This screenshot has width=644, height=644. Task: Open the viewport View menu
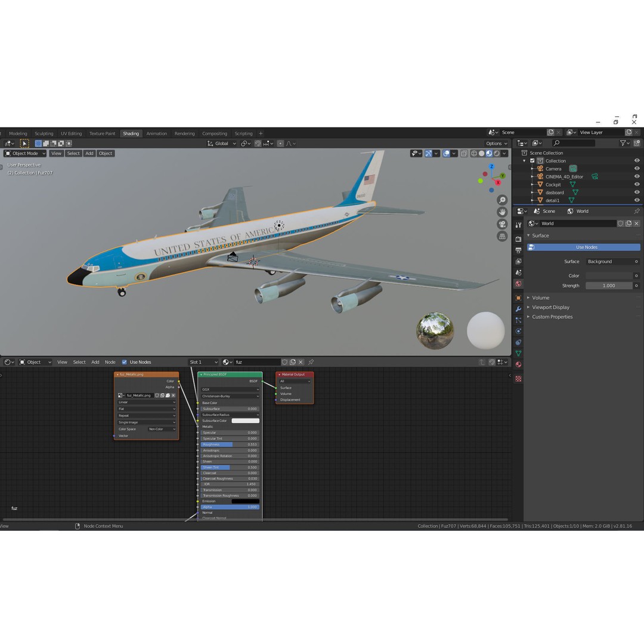56,153
